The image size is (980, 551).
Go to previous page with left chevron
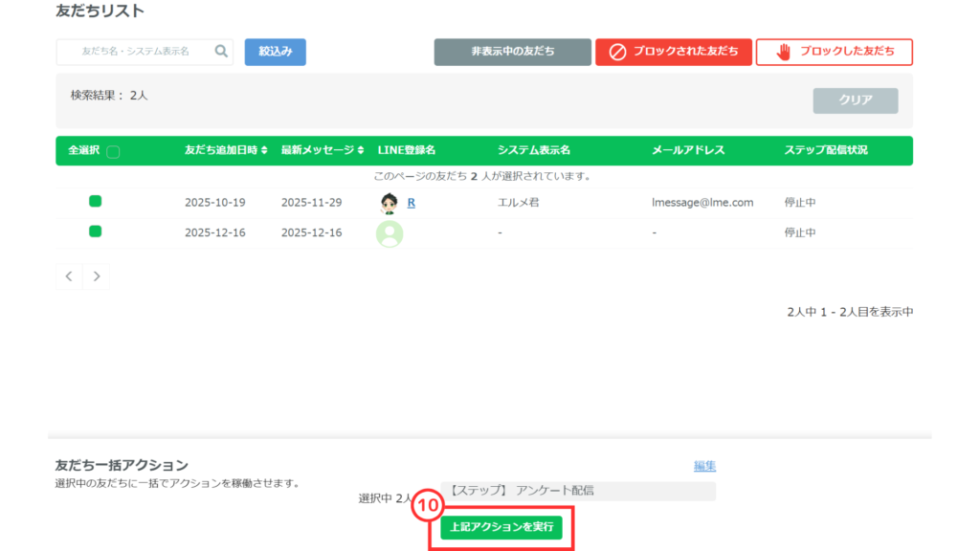(x=69, y=276)
